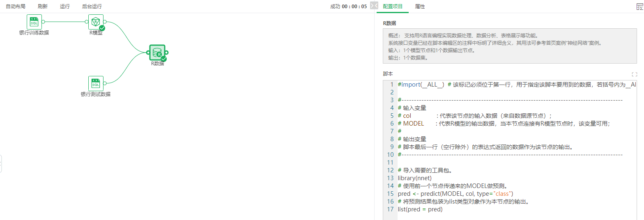Place cursor on the library(nnet) script line
The image size is (644, 220).
pos(414,178)
